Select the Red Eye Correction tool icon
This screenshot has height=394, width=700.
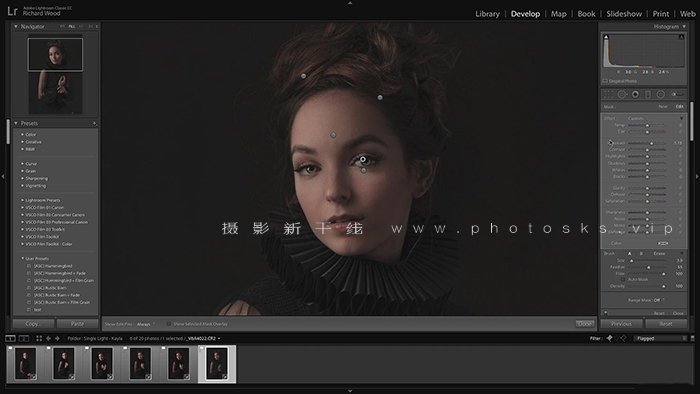(635, 94)
